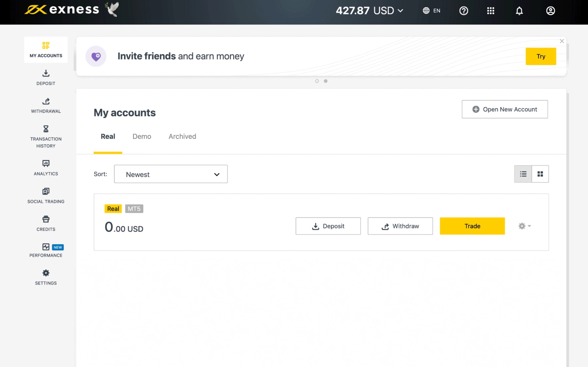588x367 pixels.
Task: Switch to the Archived accounts tab
Action: click(182, 136)
